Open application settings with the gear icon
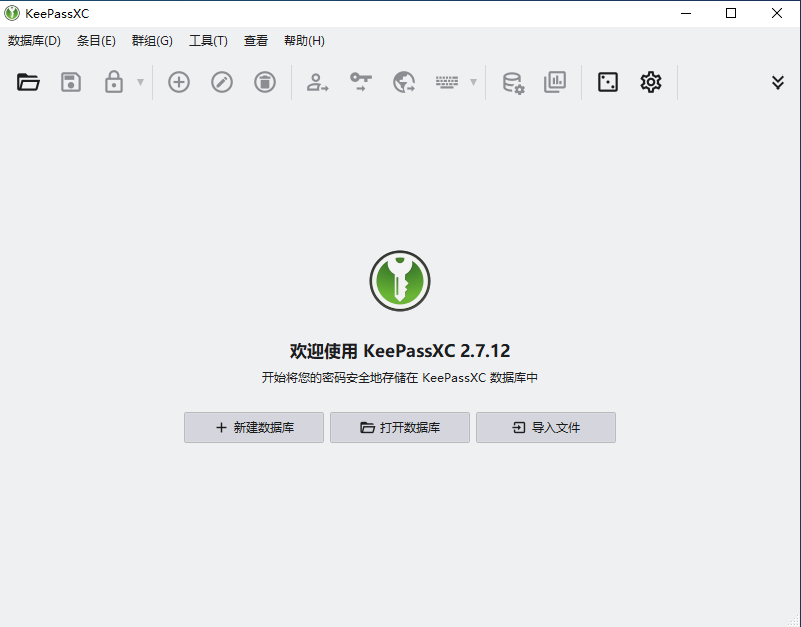 point(650,82)
